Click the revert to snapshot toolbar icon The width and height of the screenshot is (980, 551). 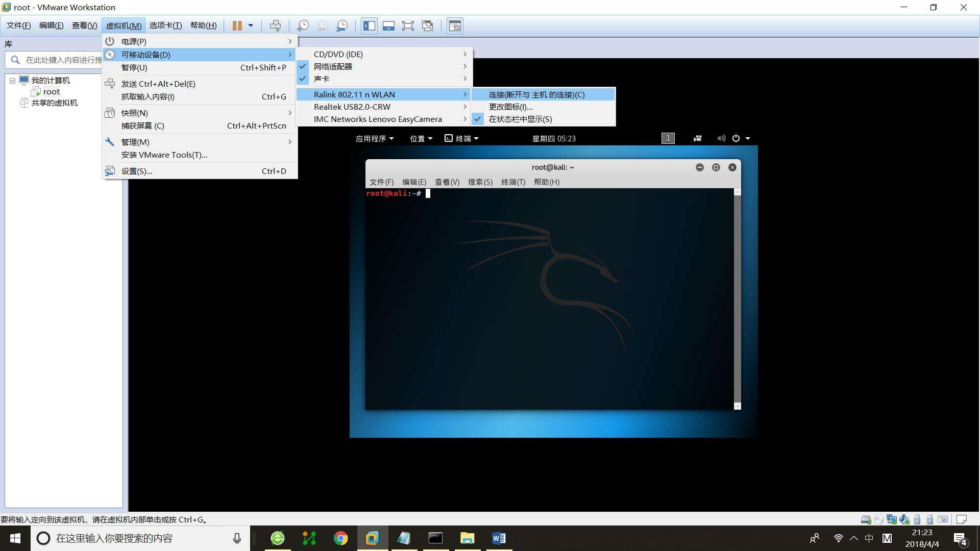(322, 26)
